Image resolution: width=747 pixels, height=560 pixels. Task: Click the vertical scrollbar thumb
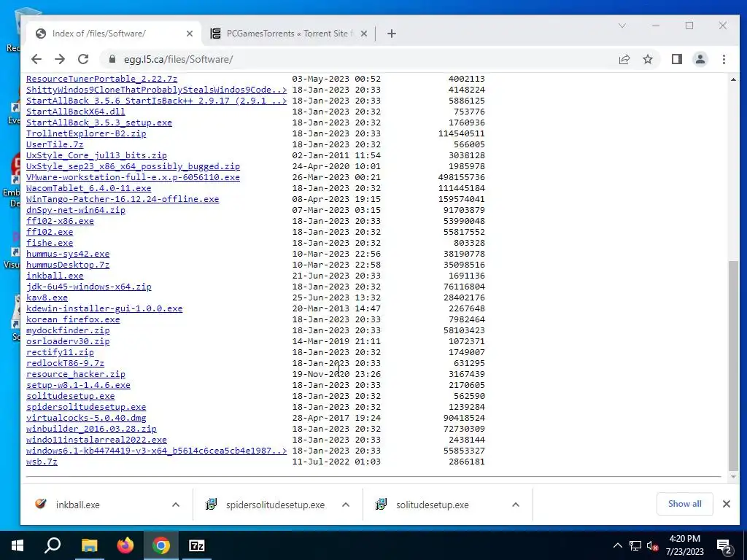[x=733, y=365]
